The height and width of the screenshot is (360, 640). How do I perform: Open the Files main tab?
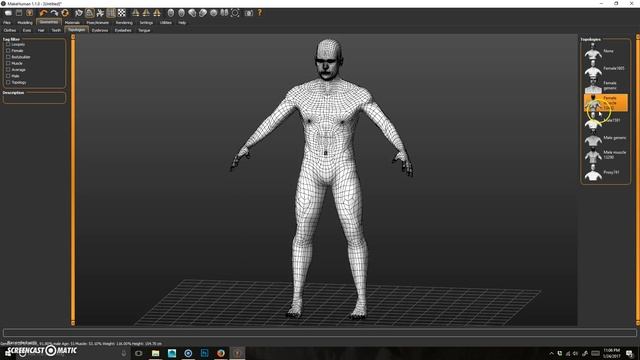[x=7, y=23]
